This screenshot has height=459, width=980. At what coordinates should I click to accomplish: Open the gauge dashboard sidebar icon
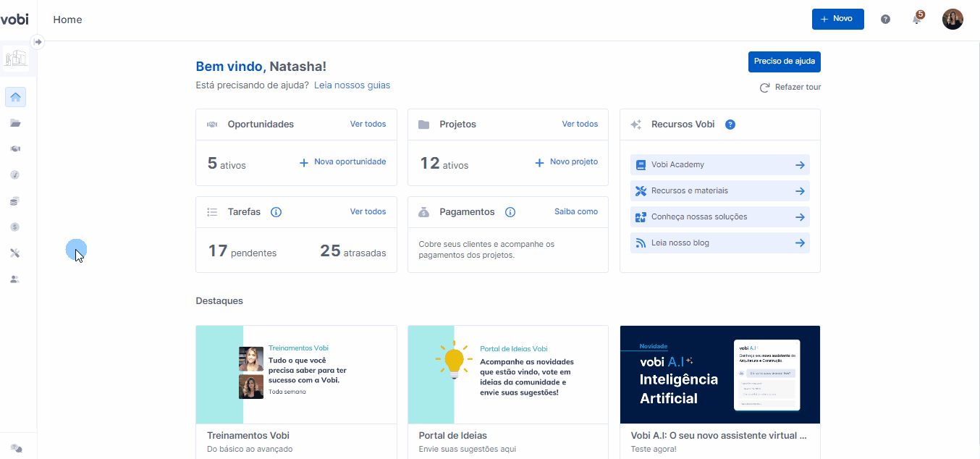click(x=15, y=174)
